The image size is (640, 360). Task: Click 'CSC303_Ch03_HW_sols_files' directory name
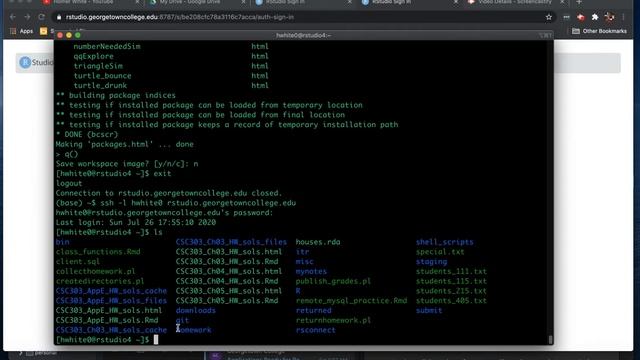pyautogui.click(x=231, y=242)
